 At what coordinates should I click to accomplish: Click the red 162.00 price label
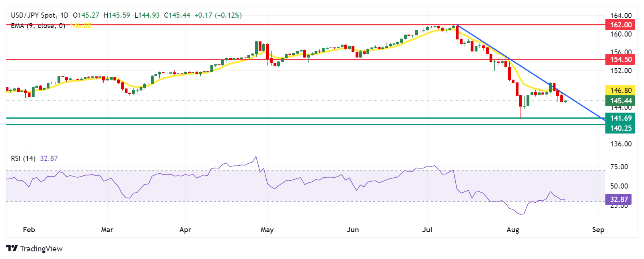(x=620, y=25)
